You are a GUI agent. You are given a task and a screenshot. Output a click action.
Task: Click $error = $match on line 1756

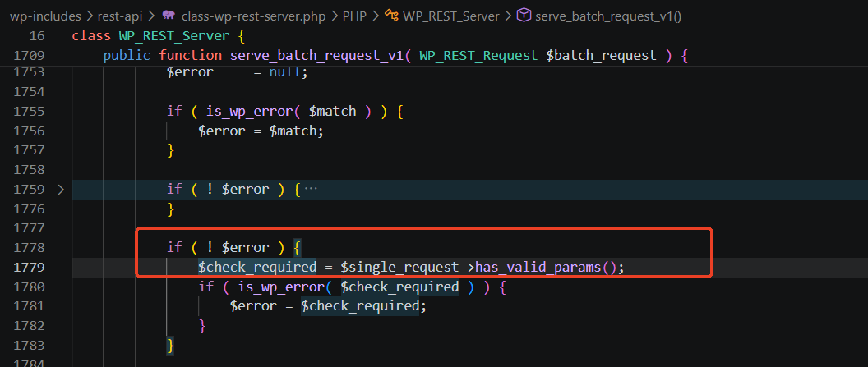pos(261,131)
